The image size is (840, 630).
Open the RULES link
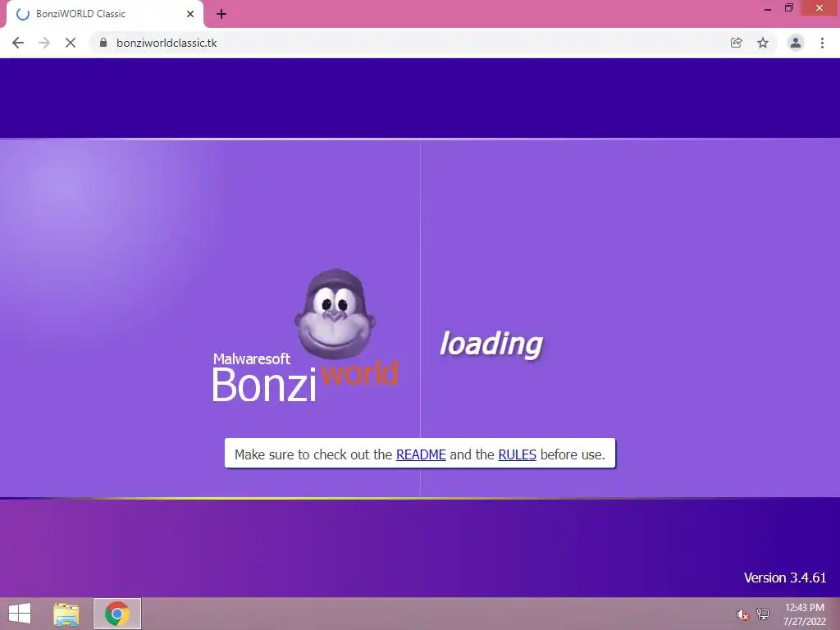click(517, 454)
